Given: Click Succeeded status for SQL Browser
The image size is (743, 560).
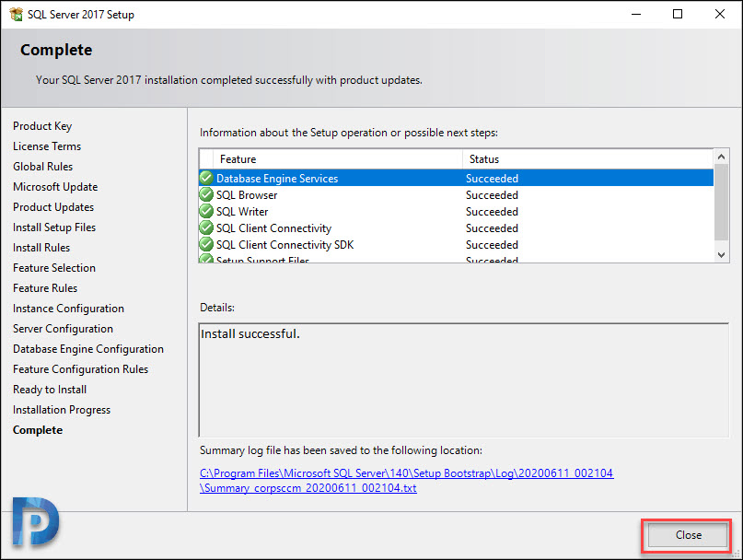Looking at the screenshot, I should [x=492, y=195].
